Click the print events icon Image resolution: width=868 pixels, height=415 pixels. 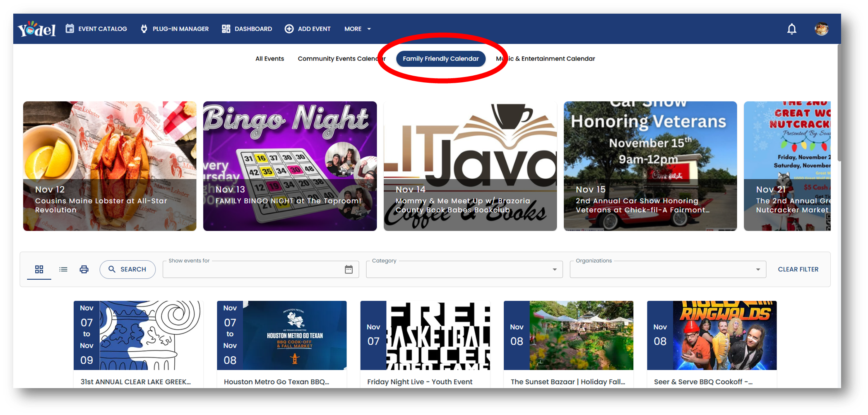click(84, 269)
